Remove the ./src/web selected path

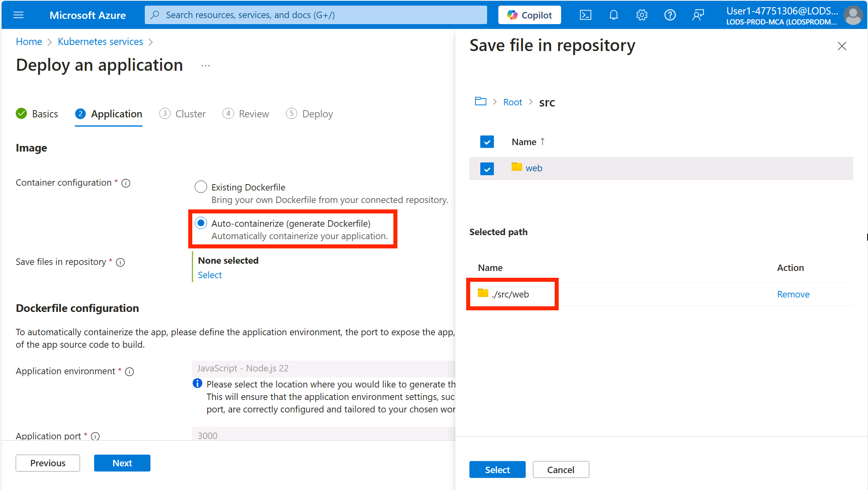(793, 294)
